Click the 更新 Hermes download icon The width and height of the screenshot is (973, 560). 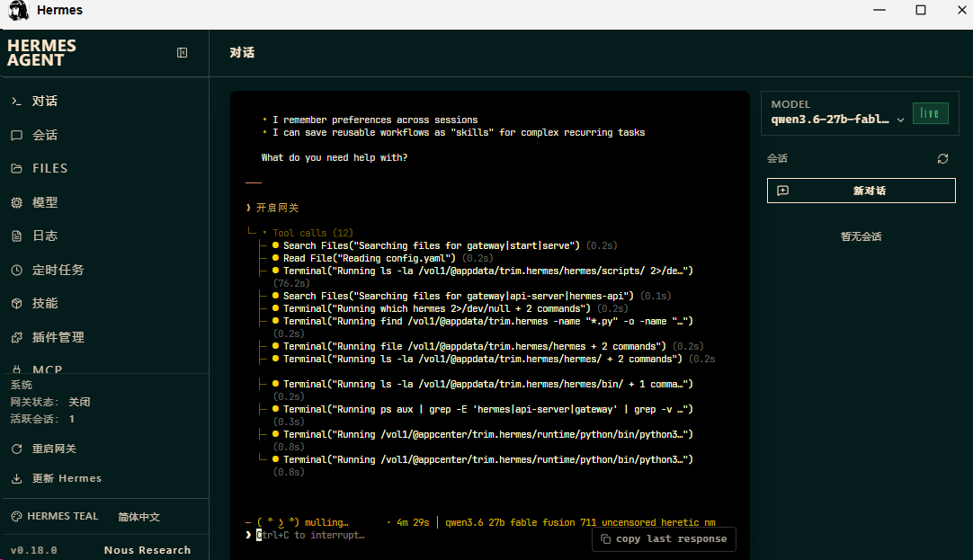click(17, 479)
